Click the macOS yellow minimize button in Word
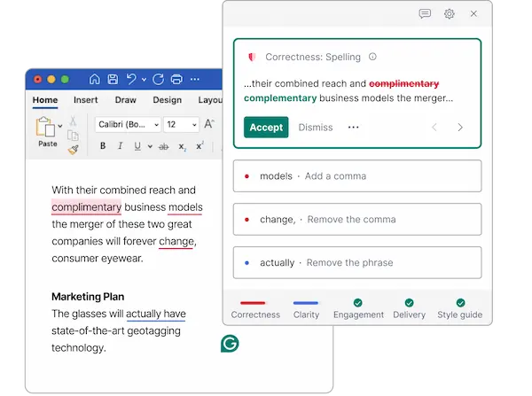 [x=51, y=80]
